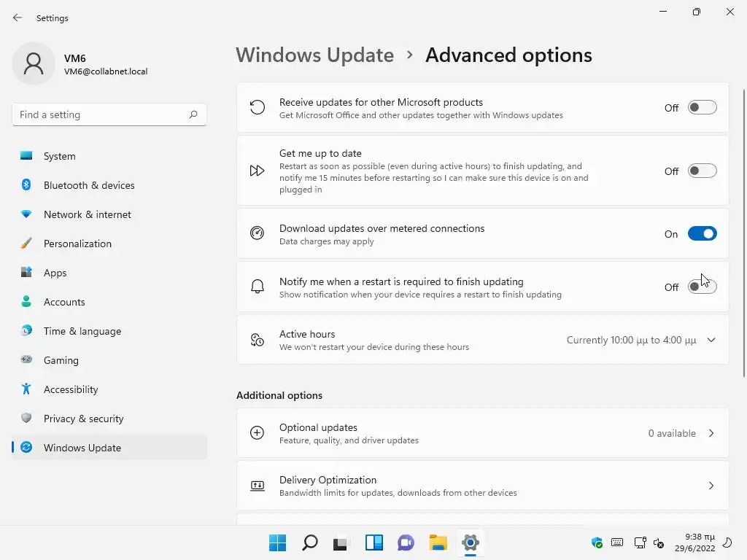Open Personalization settings
Screen dimensions: 747x560
[x=109, y=244]
